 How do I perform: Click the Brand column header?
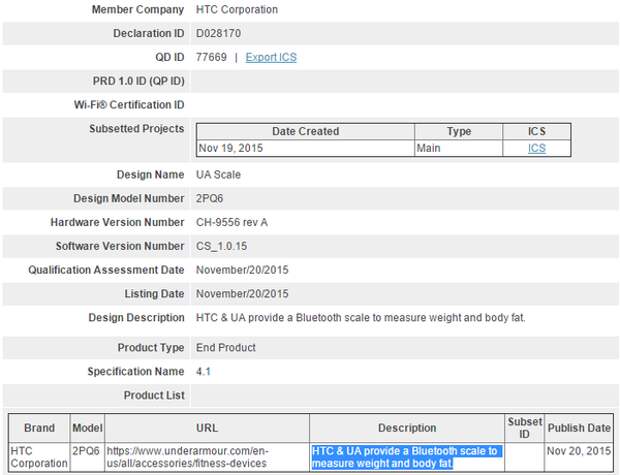pos(39,428)
